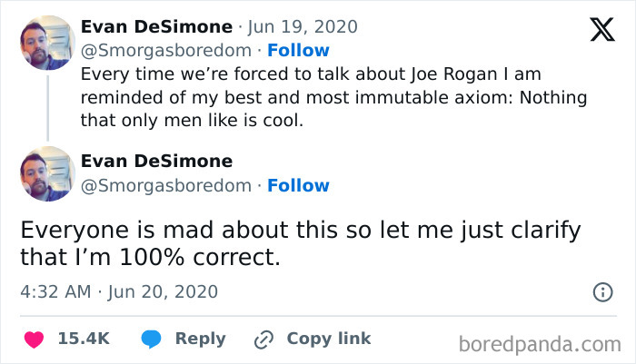Viewport: 636px width, 364px height.
Task: Click the blue reply bubble icon
Action: [x=153, y=339]
